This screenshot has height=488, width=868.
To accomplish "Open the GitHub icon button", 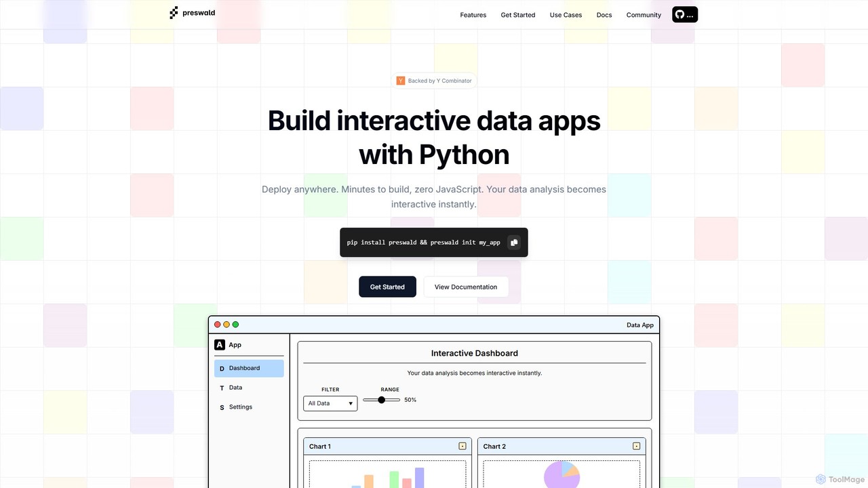I will (685, 14).
